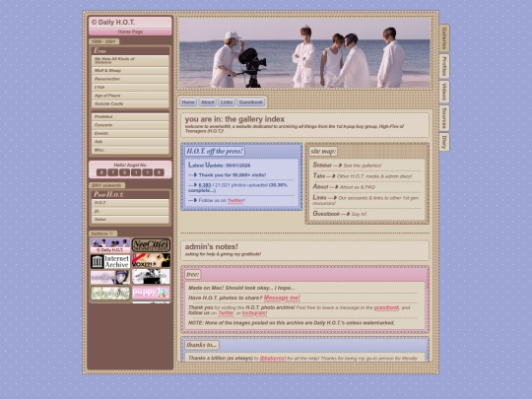Open the Internet Archive badge

tap(110, 261)
